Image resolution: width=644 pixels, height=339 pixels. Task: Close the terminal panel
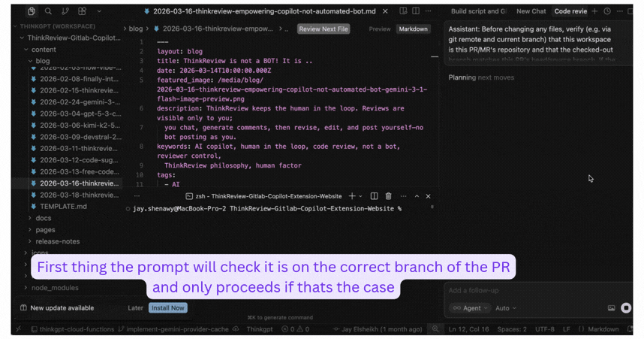pyautogui.click(x=428, y=196)
